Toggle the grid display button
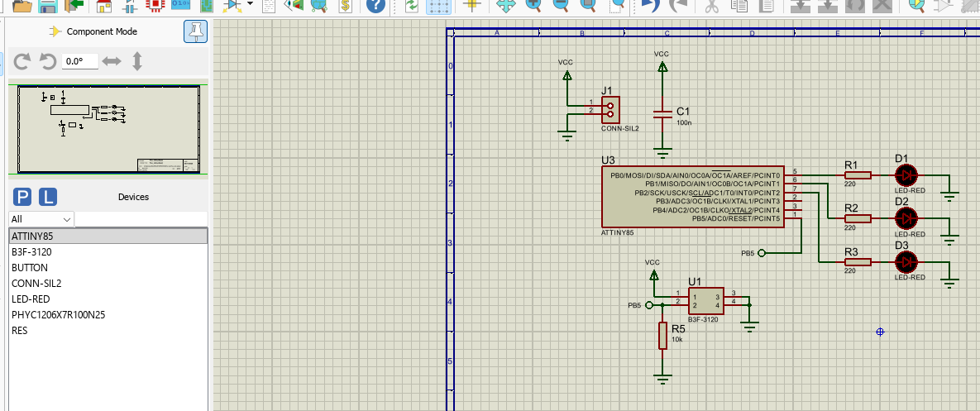This screenshot has width=980, height=411. tap(440, 6)
